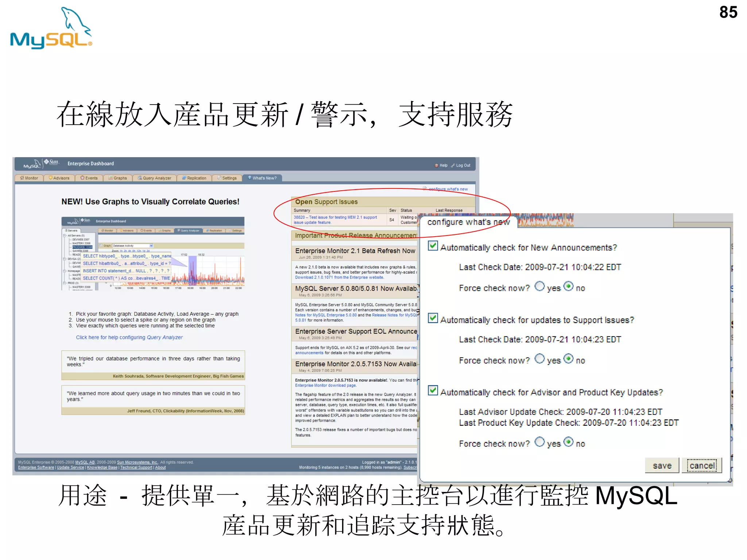Open the Query Analyzer tab
This screenshot has height=560, width=747.
(154, 178)
